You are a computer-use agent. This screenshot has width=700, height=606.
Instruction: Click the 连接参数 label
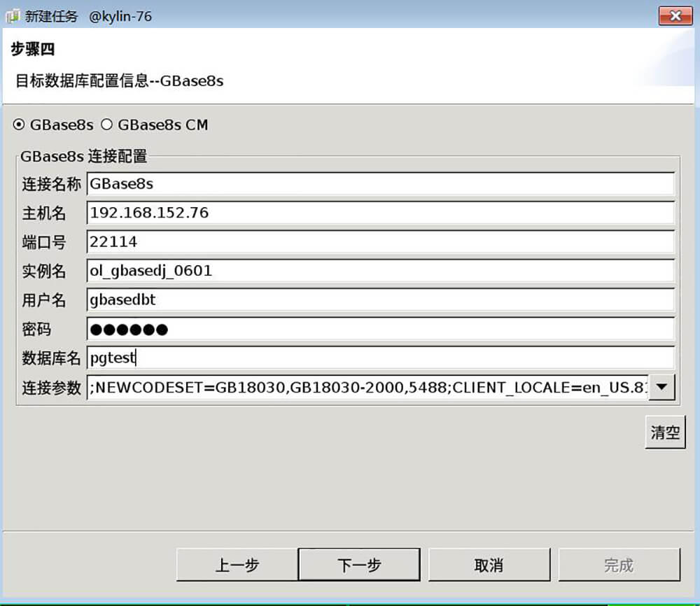(x=51, y=388)
